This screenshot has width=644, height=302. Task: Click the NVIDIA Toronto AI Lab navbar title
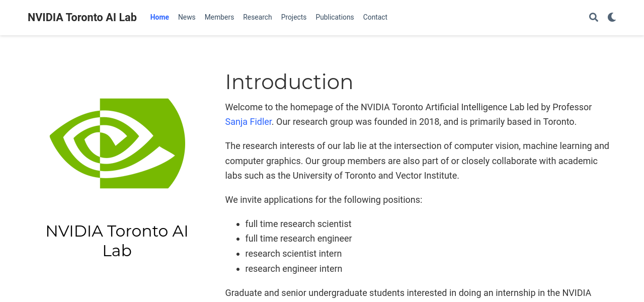82,17
